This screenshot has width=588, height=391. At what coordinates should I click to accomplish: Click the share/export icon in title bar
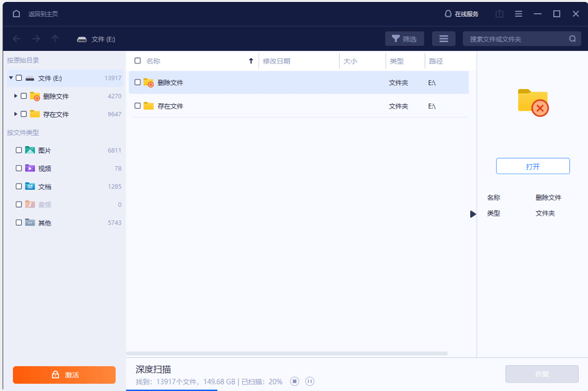pyautogui.click(x=499, y=14)
